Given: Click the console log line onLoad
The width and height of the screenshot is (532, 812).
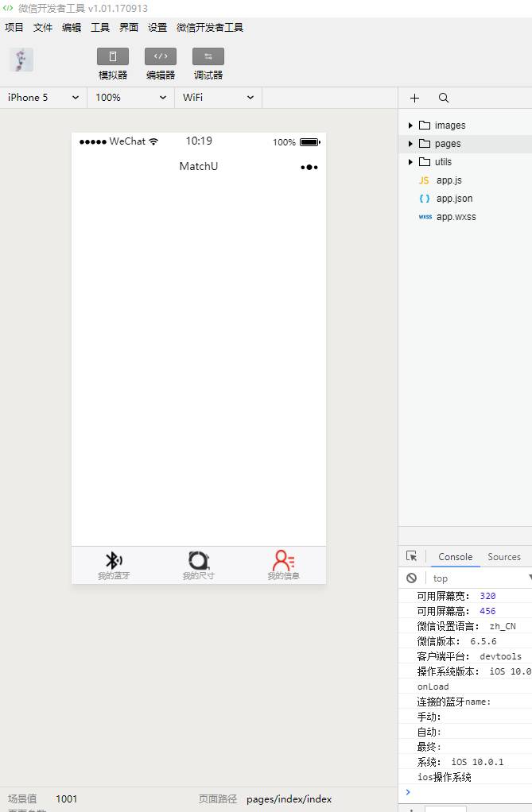Looking at the screenshot, I should pyautogui.click(x=465, y=686).
